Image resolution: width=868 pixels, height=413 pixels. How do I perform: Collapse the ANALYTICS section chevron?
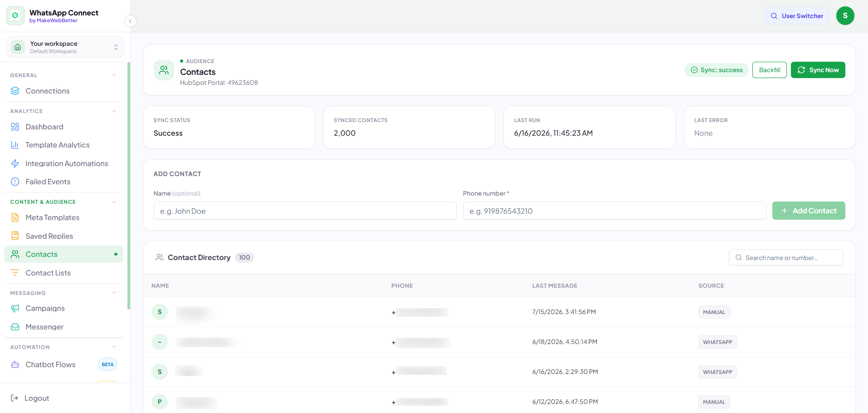114,111
